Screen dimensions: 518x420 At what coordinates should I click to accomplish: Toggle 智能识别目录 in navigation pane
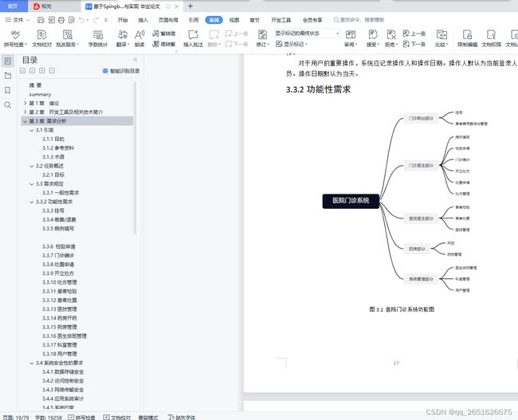(121, 71)
